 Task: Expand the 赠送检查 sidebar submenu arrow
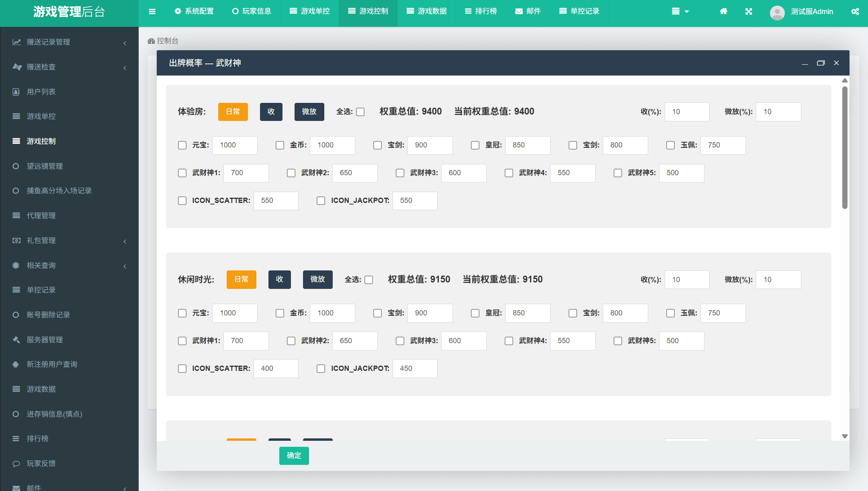tap(125, 68)
